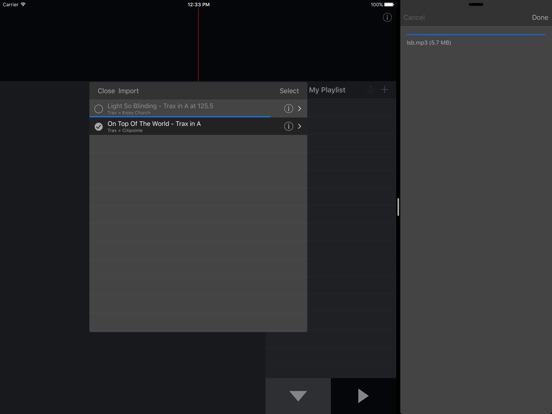The image size is (552, 414).
Task: Open the info icon at top right
Action: coord(387,17)
